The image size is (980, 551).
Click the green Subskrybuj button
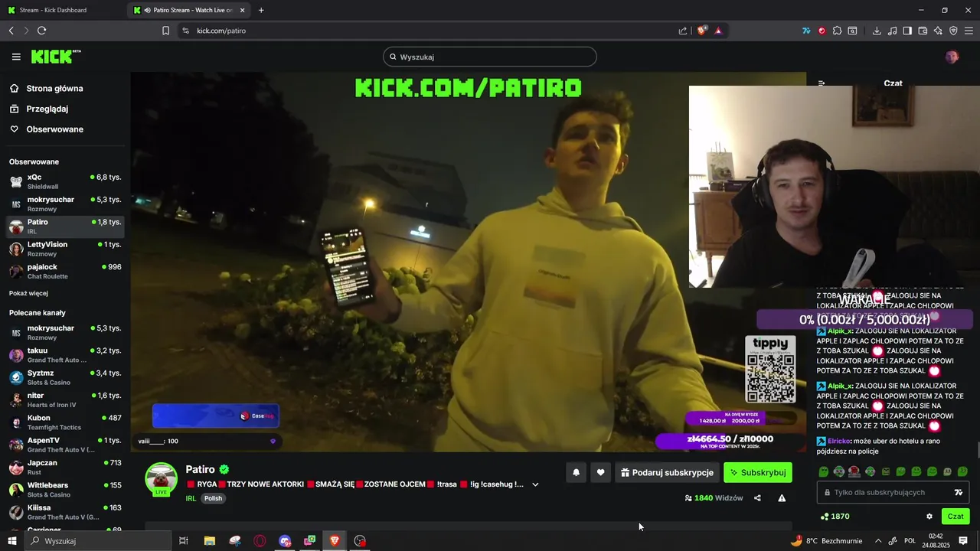pos(758,473)
